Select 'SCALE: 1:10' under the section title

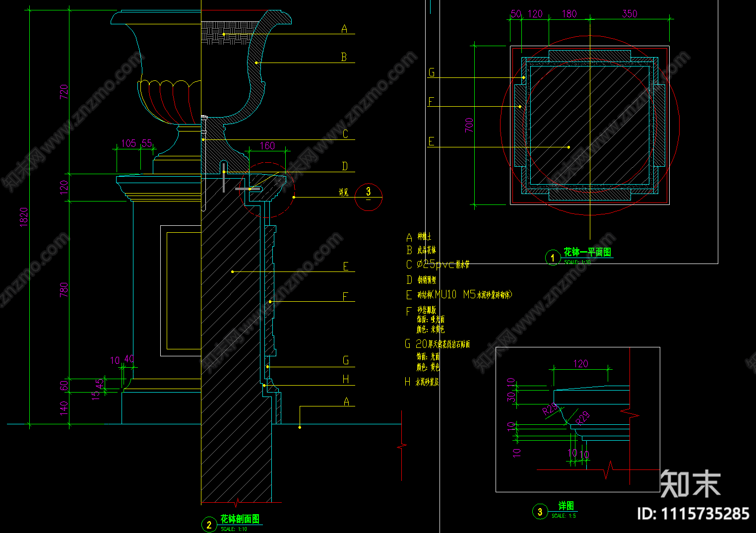(234, 529)
